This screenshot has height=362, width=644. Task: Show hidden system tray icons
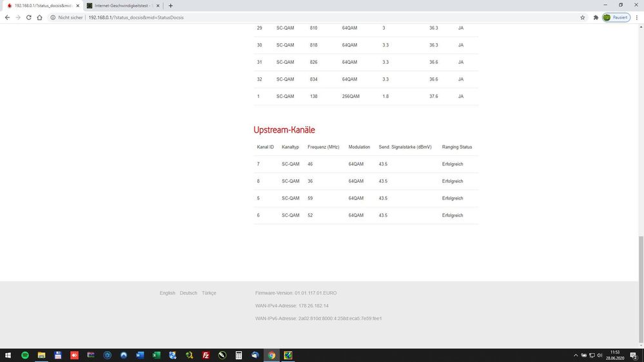coord(576,356)
